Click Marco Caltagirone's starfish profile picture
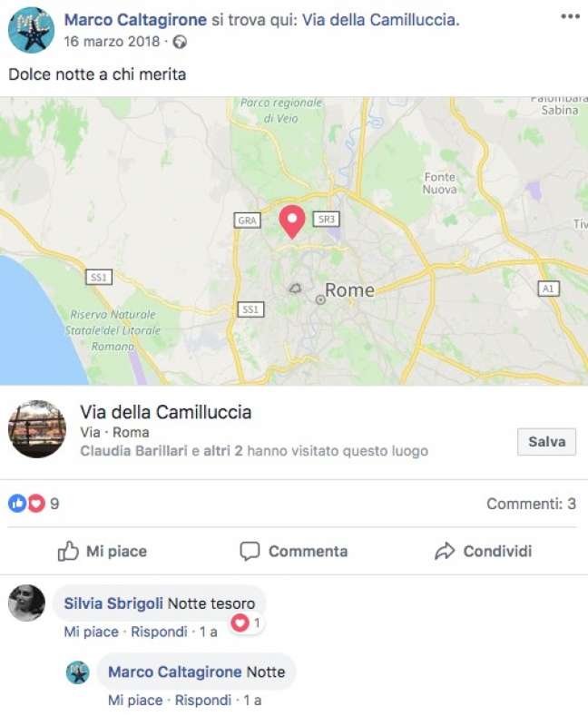This screenshot has height=726, width=588. tap(32, 30)
